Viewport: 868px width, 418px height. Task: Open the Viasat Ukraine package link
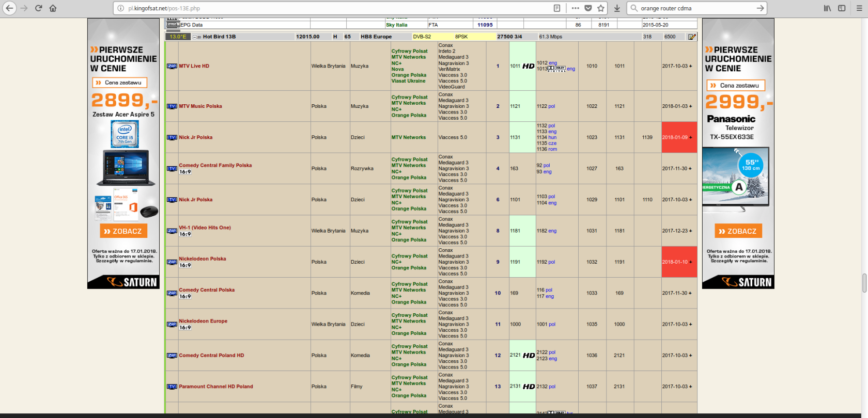point(408,81)
